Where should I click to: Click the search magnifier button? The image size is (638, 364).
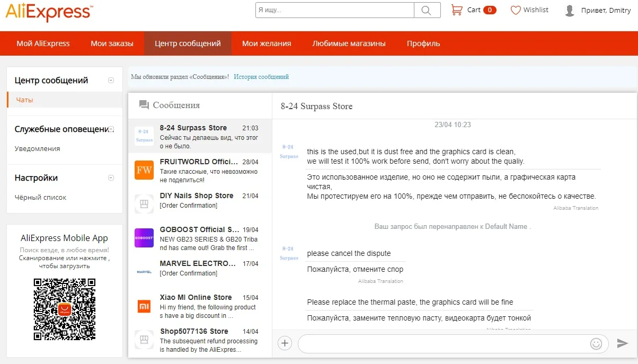[427, 10]
